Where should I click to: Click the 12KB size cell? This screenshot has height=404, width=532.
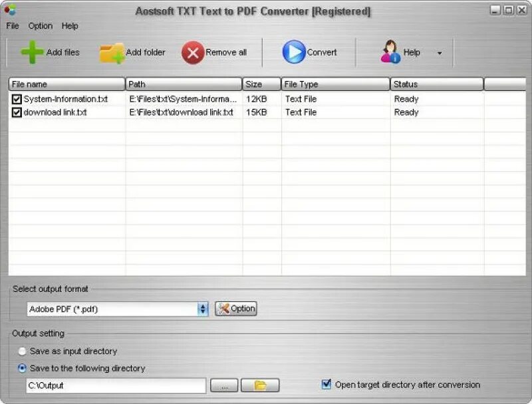(x=257, y=99)
